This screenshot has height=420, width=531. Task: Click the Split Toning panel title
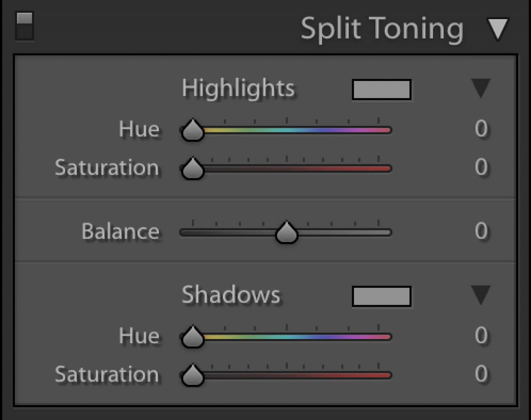pos(382,29)
